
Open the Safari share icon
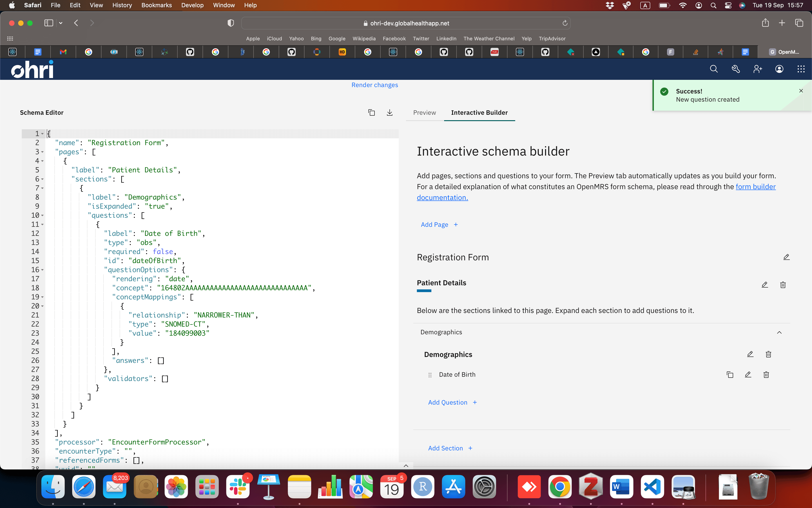click(765, 23)
